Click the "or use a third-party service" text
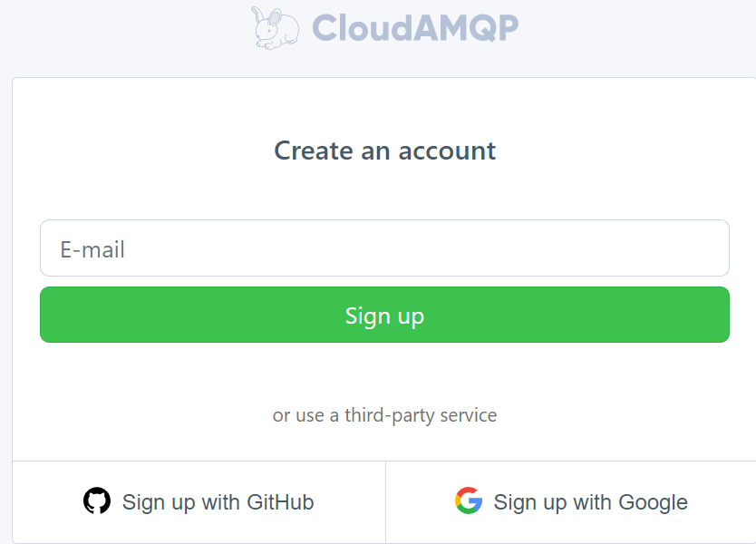This screenshot has height=544, width=756. (x=384, y=415)
